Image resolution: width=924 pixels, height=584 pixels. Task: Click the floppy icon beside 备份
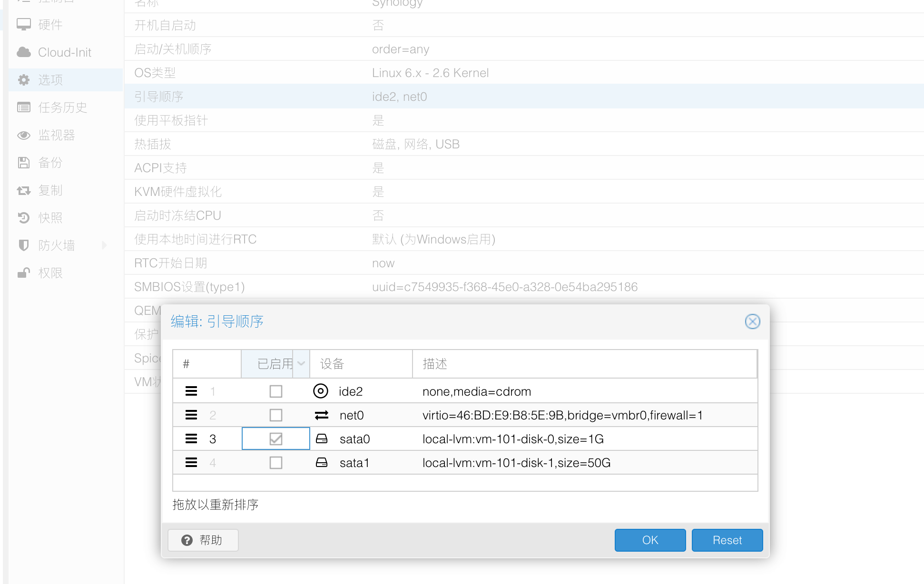coord(24,163)
